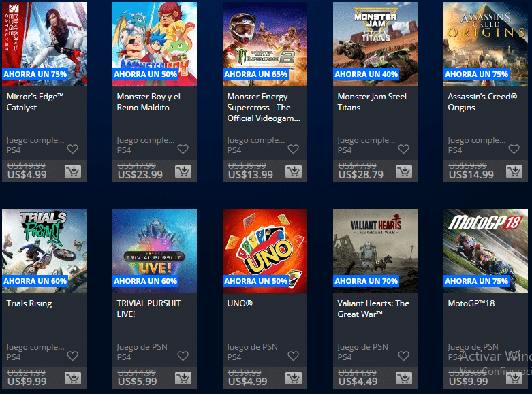532x394 pixels.
Task: Toggle wishlist heart for Trials Rising
Action: click(x=73, y=356)
